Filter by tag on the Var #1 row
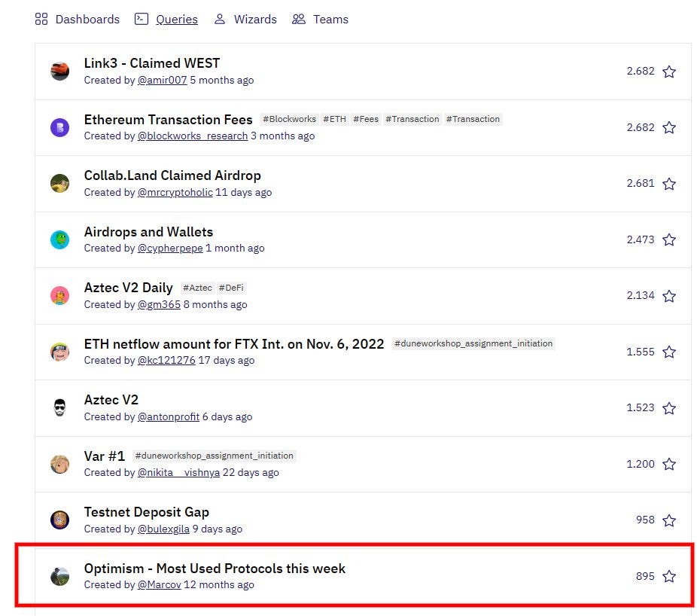This screenshot has width=697, height=616. click(215, 456)
